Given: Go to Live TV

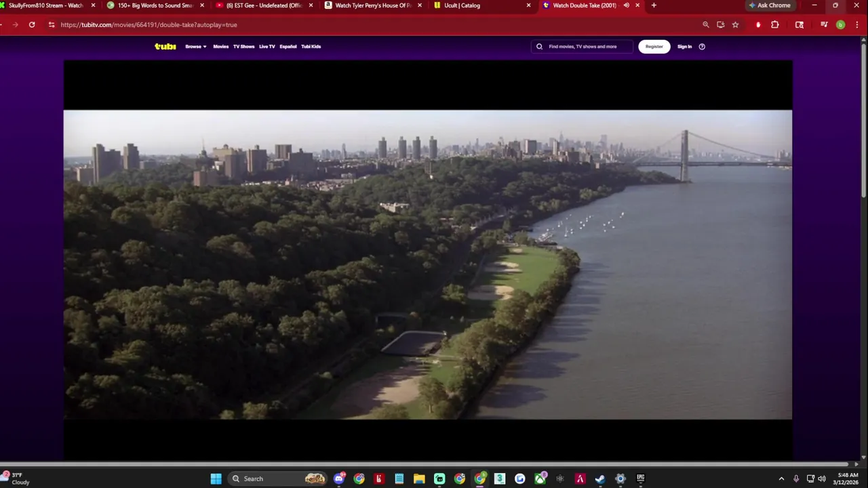Looking at the screenshot, I should [267, 47].
